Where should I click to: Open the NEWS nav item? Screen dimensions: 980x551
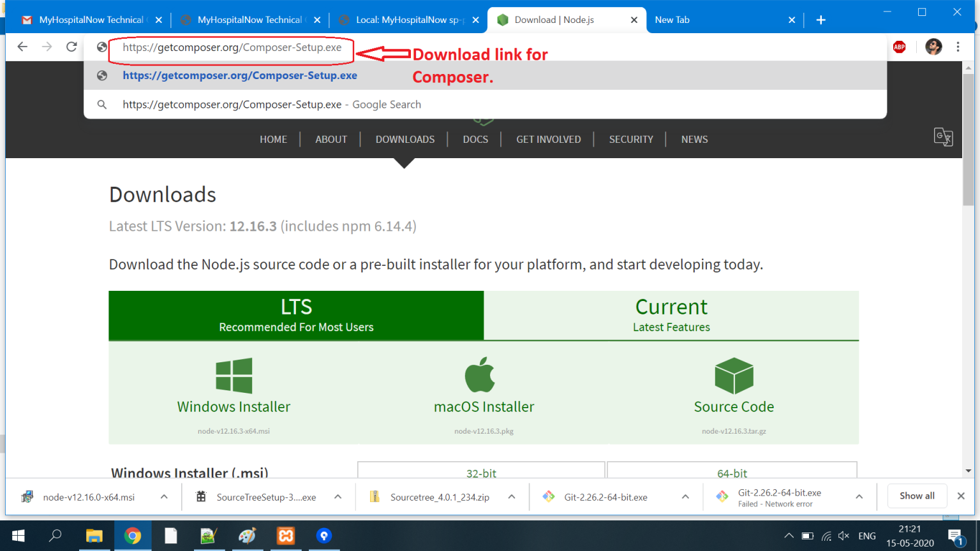[x=694, y=139]
